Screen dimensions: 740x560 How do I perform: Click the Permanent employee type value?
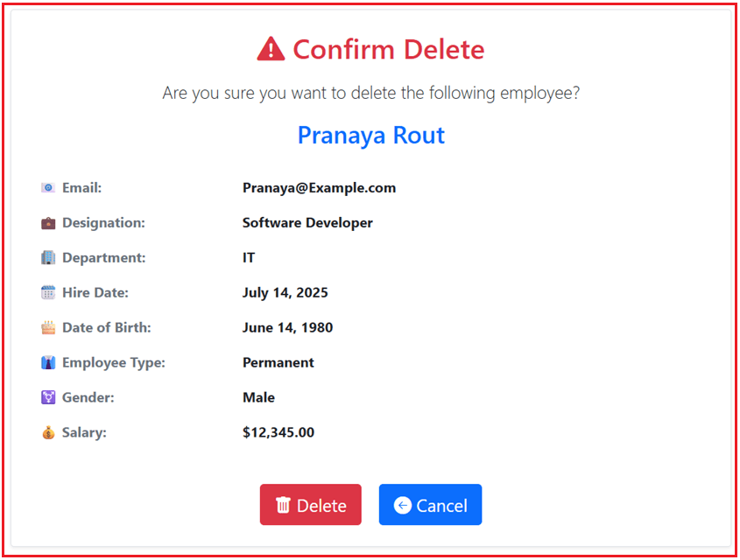(278, 363)
